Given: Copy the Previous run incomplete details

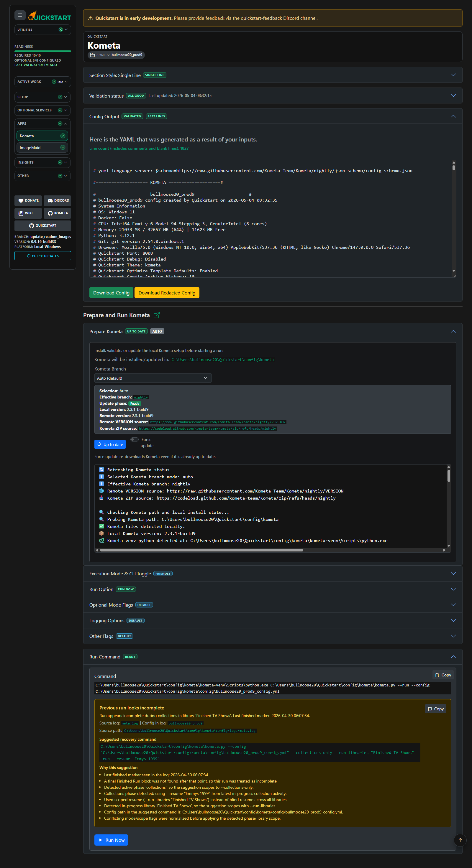Looking at the screenshot, I should pyautogui.click(x=436, y=709).
